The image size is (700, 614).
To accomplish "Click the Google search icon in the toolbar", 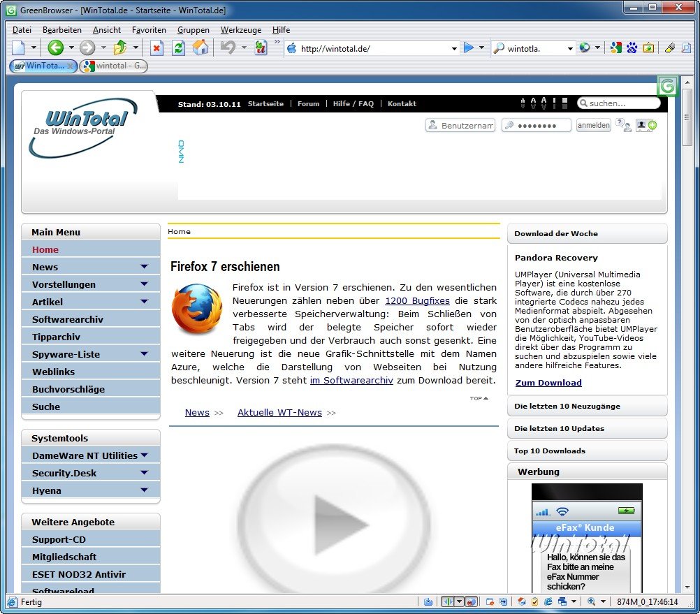I will coord(615,47).
